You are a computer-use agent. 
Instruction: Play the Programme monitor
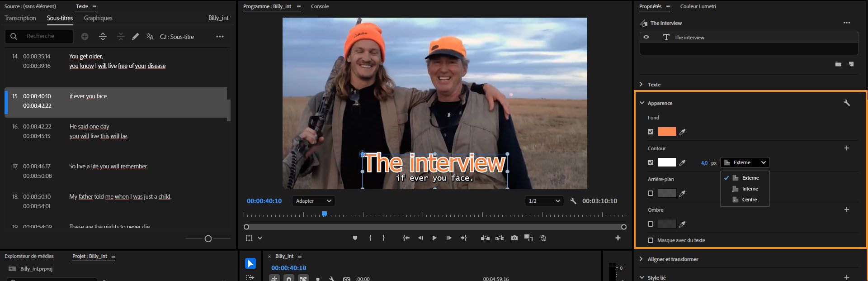click(434, 238)
